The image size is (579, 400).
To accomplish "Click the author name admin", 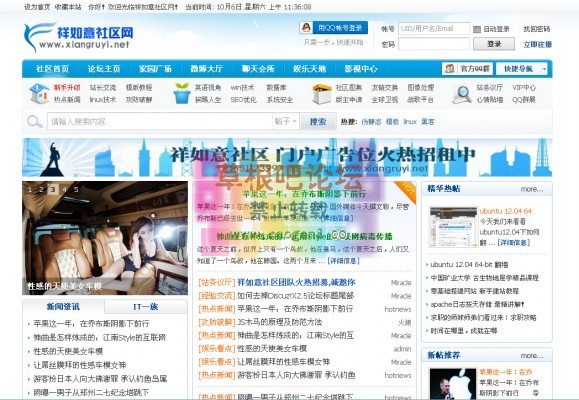I will coord(402,349).
